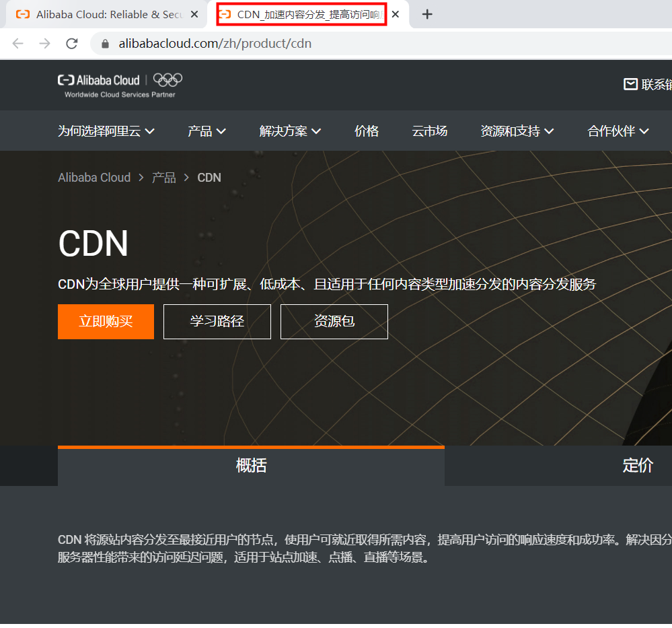
Task: Click the lock icon in address bar
Action: pos(105,44)
